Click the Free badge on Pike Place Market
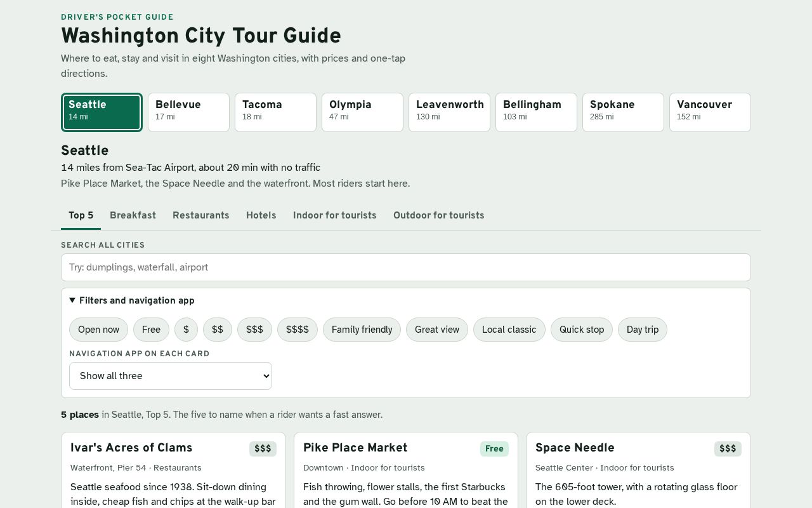Image resolution: width=812 pixels, height=508 pixels. point(494,449)
